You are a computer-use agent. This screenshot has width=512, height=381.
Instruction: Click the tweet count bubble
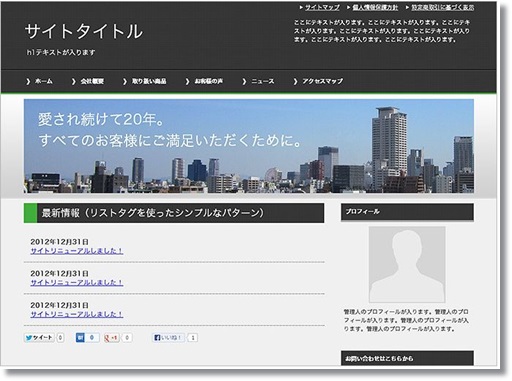click(60, 338)
